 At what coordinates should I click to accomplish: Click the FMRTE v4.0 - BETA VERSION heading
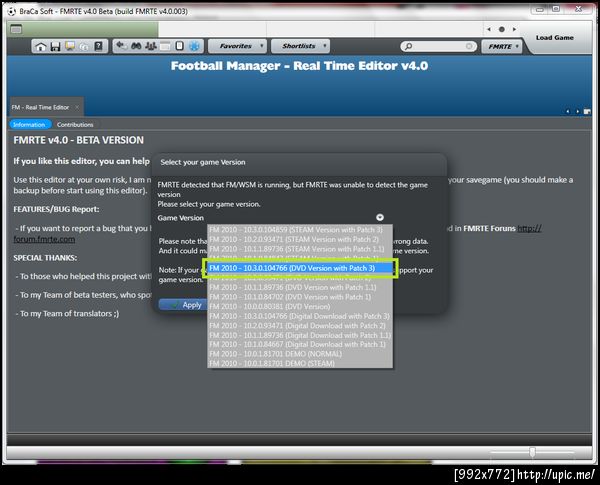tap(78, 140)
